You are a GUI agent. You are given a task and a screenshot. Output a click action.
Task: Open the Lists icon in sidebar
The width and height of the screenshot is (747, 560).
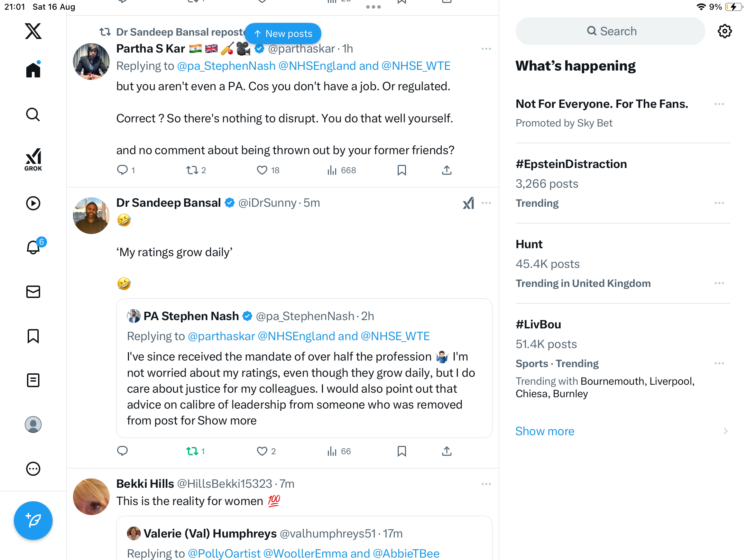click(x=33, y=380)
